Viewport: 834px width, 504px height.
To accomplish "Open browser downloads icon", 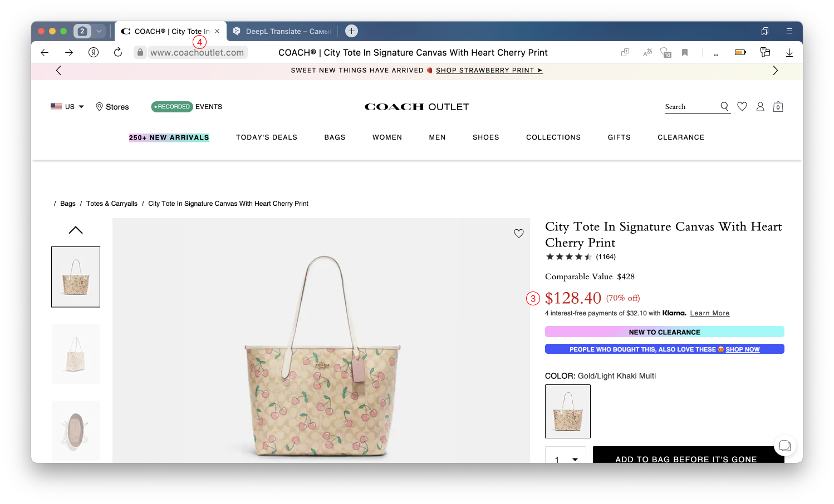I will point(789,52).
